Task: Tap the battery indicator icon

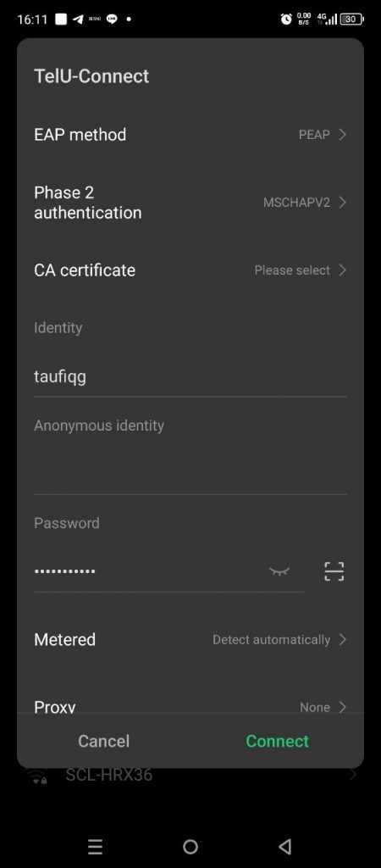Action: tap(351, 19)
